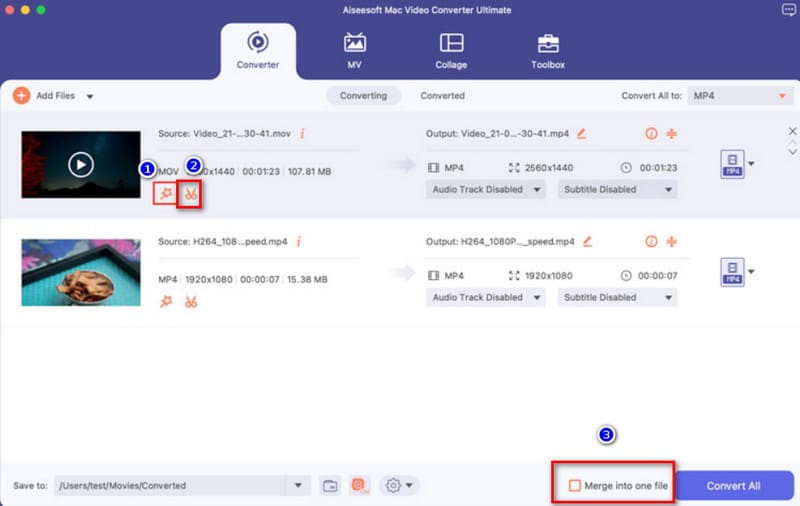Click the output resolution 2560x1440
800x506 pixels.
(549, 168)
